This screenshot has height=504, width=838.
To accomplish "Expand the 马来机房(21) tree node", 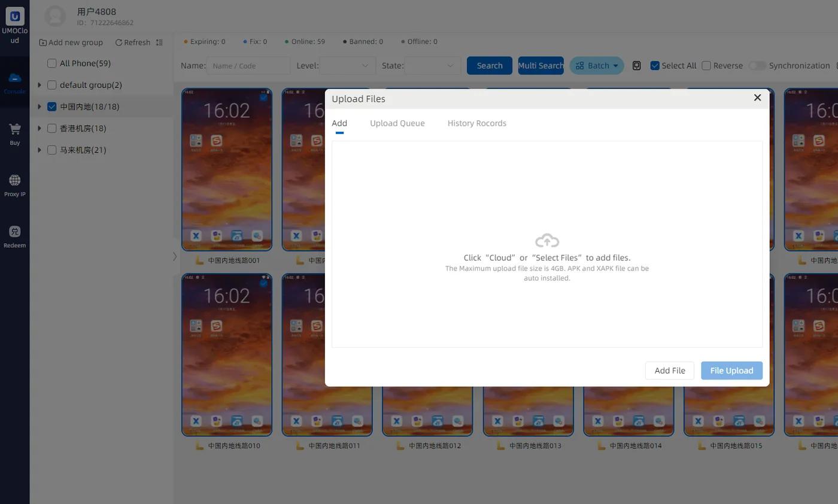I will point(40,150).
